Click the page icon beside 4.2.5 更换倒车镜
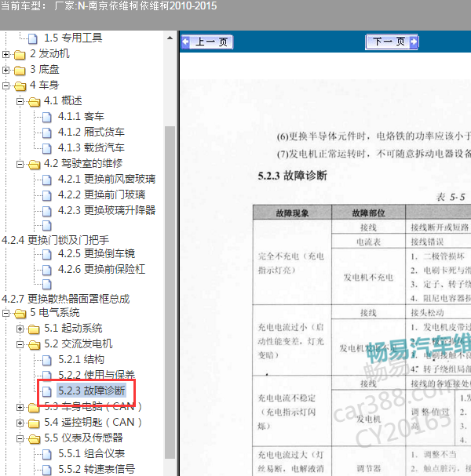 47,255
